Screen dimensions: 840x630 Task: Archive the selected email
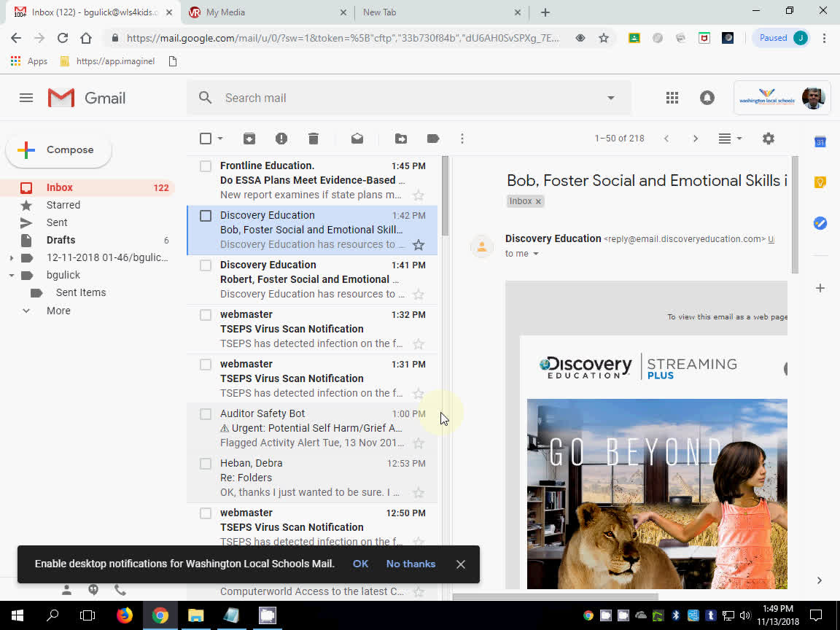pyautogui.click(x=249, y=138)
